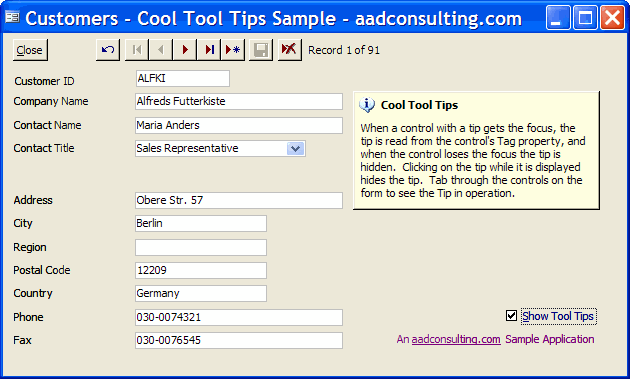This screenshot has width=630, height=379.
Task: Maximize the Customers window
Action: pyautogui.click(x=585, y=18)
